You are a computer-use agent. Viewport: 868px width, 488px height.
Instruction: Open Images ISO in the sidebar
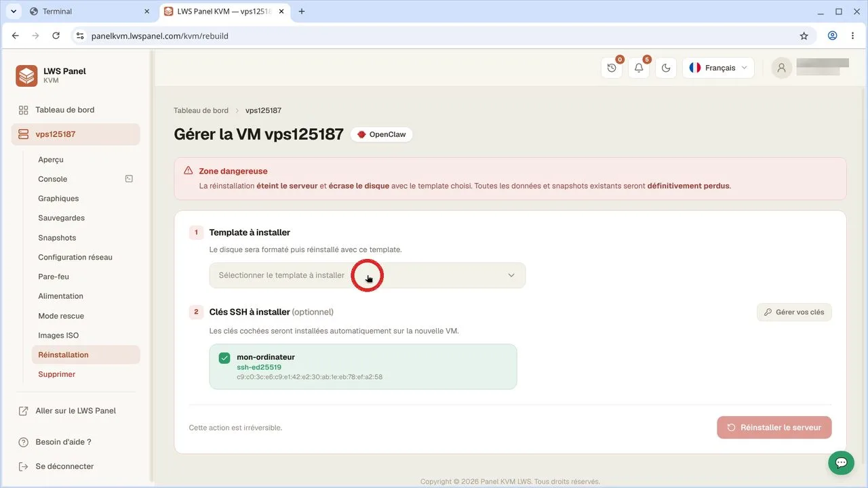[x=58, y=335]
